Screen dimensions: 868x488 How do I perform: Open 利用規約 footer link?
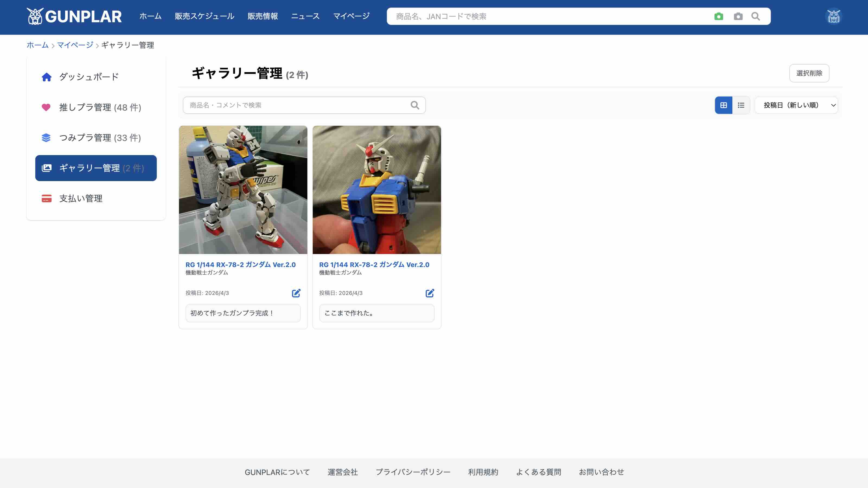(x=483, y=472)
